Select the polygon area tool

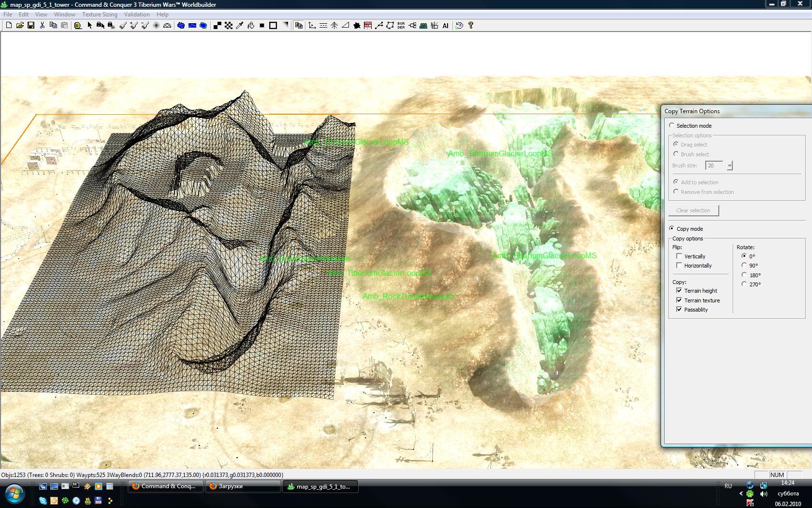[x=390, y=25]
